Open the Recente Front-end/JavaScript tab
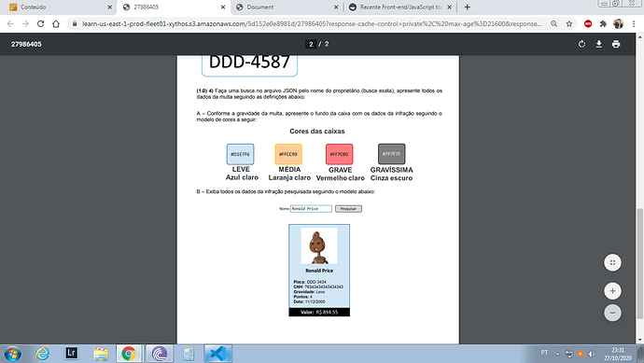644x363 pixels. tap(400, 7)
